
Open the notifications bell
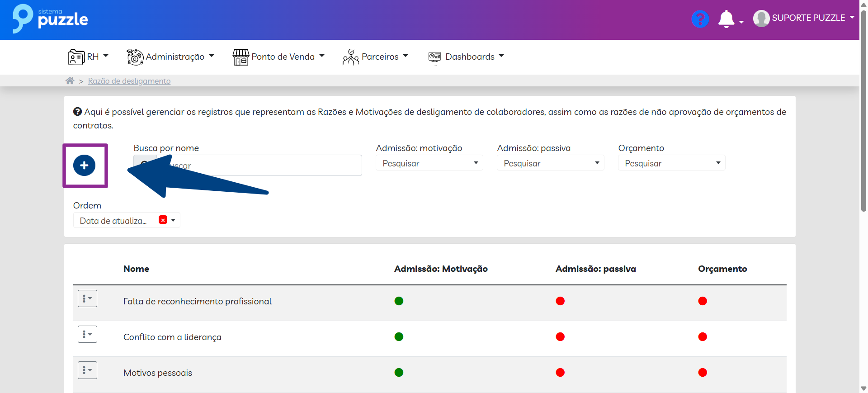click(726, 19)
